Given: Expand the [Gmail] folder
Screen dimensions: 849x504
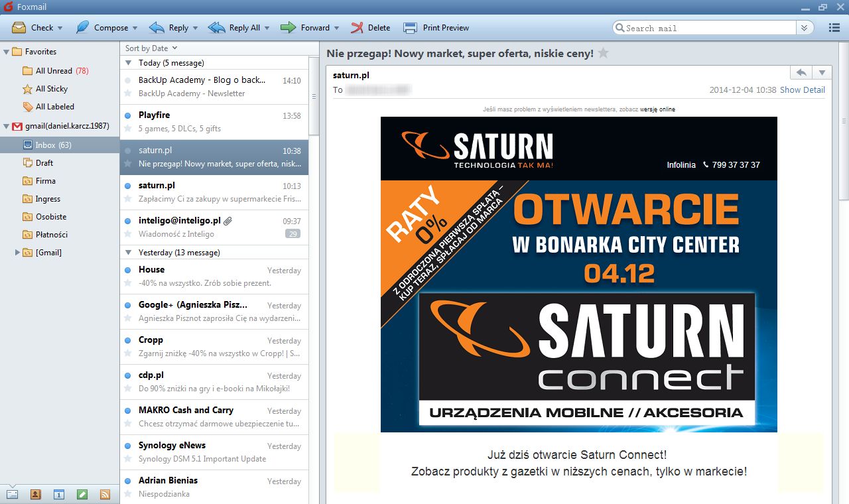Looking at the screenshot, I should pyautogui.click(x=17, y=252).
